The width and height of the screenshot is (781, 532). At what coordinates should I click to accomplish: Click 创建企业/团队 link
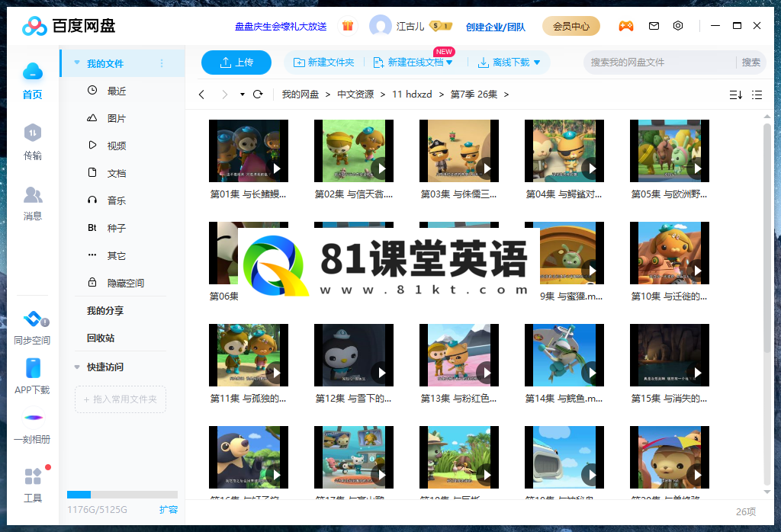click(x=496, y=27)
